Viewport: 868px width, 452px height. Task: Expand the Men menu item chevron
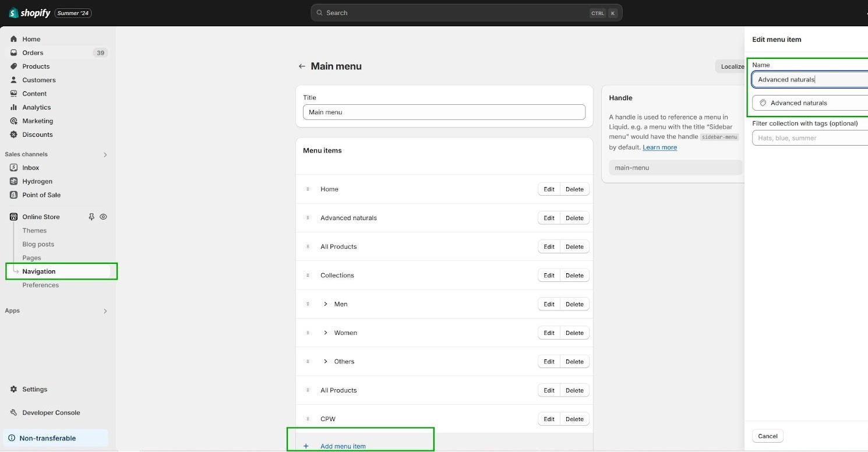[326, 304]
